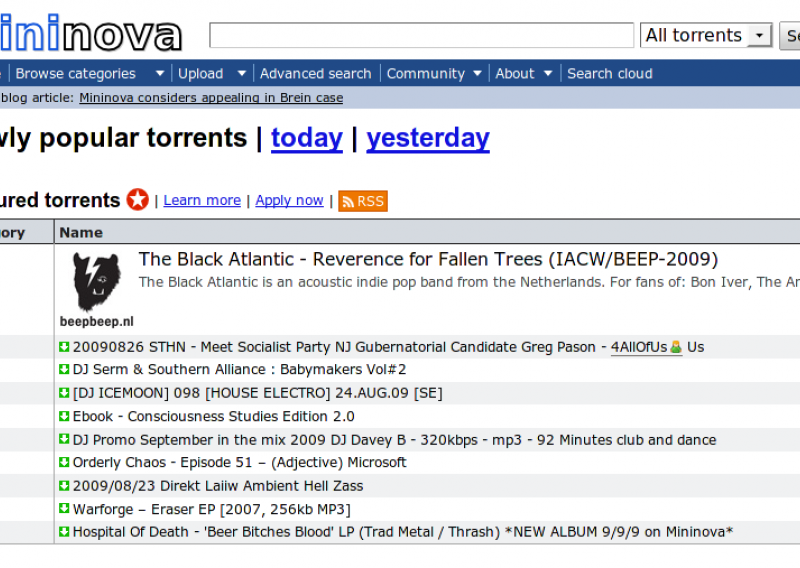Click download icon for Direkt Laiiw Ambient
The image size is (800, 568).
[x=64, y=485]
